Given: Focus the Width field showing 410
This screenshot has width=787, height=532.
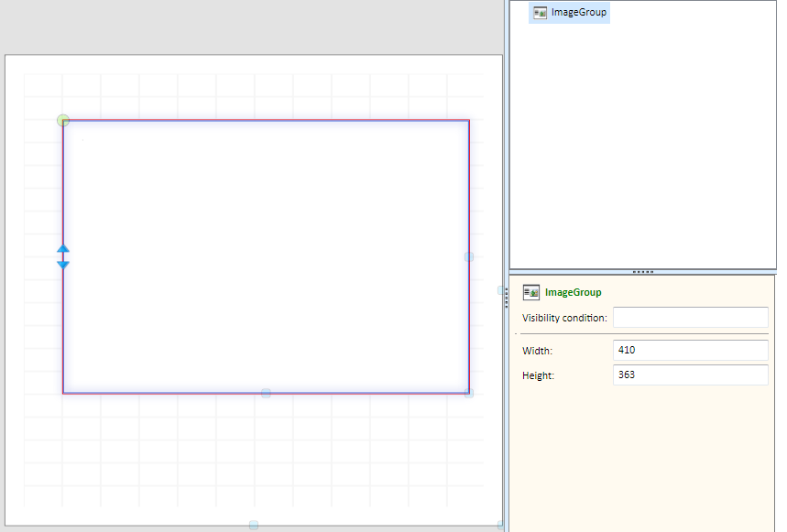Looking at the screenshot, I should pos(690,351).
